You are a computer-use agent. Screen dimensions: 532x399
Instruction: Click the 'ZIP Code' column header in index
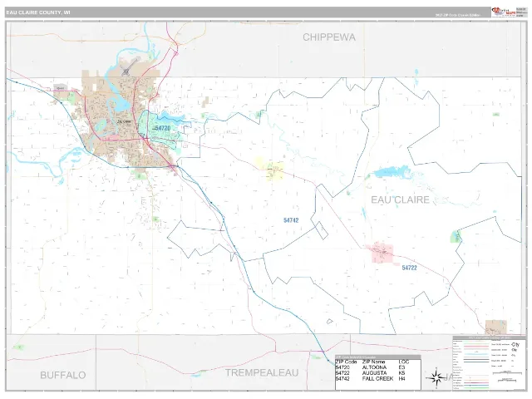pyautogui.click(x=346, y=362)
